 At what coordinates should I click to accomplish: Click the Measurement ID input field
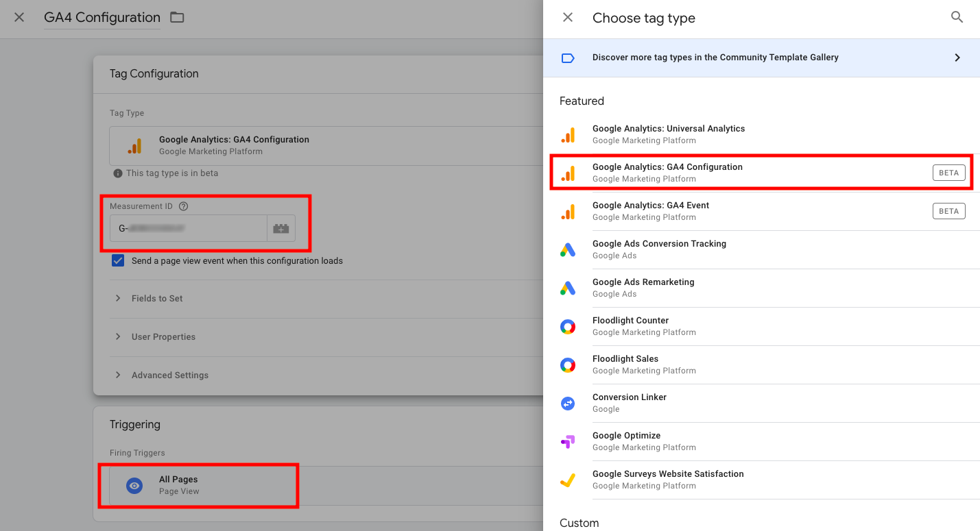pyautogui.click(x=188, y=228)
